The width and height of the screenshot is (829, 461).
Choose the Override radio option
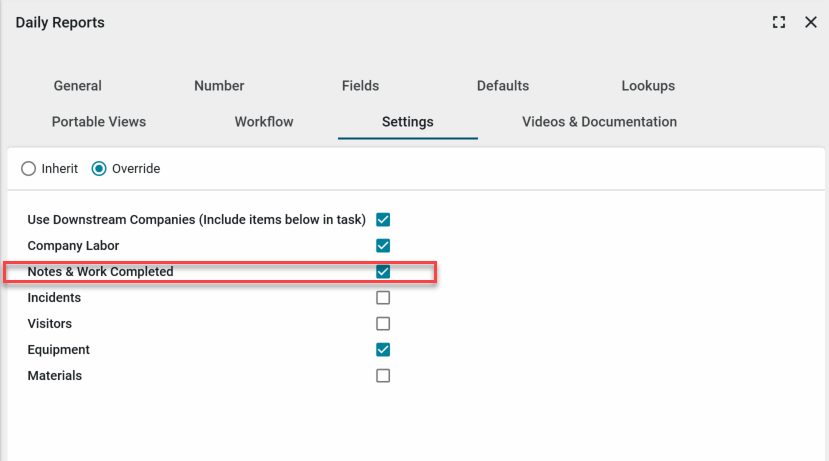click(99, 169)
